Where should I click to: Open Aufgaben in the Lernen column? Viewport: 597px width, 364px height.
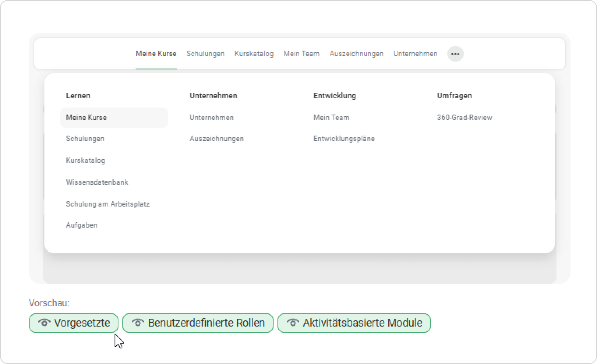tap(81, 225)
